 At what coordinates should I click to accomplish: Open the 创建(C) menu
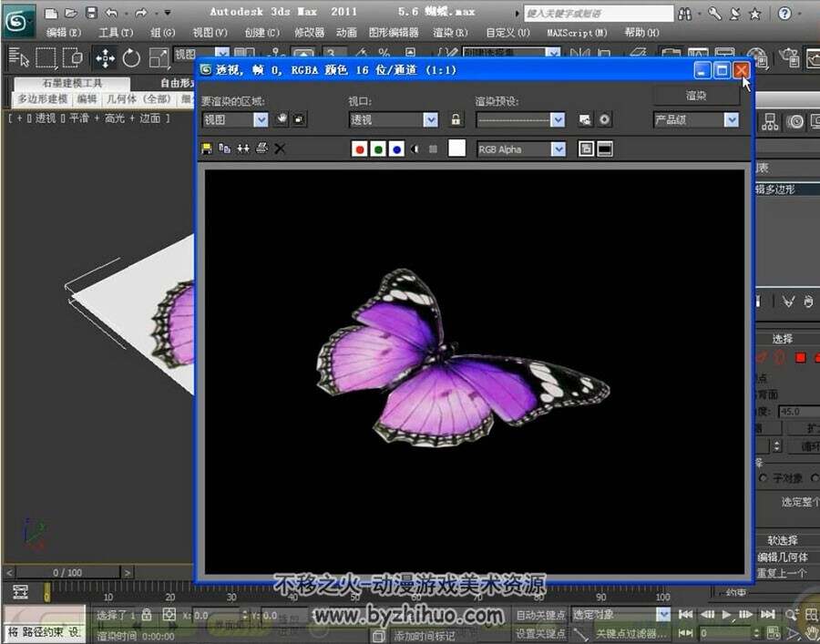pyautogui.click(x=262, y=33)
